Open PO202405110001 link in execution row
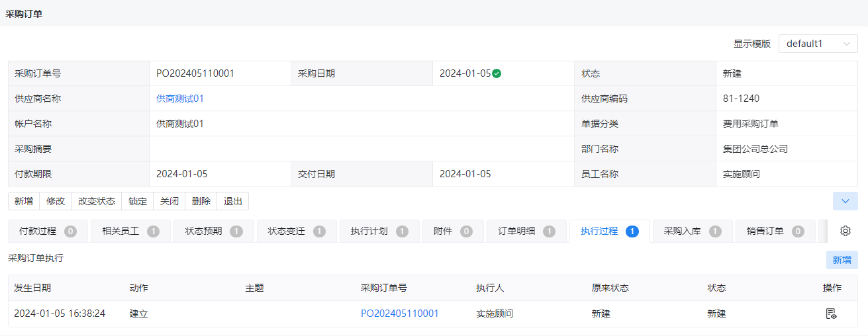Screen dimensions: 868x336 (400, 314)
